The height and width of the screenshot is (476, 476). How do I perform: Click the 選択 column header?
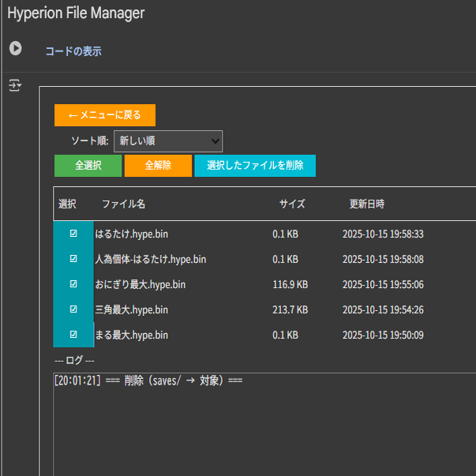coord(68,204)
